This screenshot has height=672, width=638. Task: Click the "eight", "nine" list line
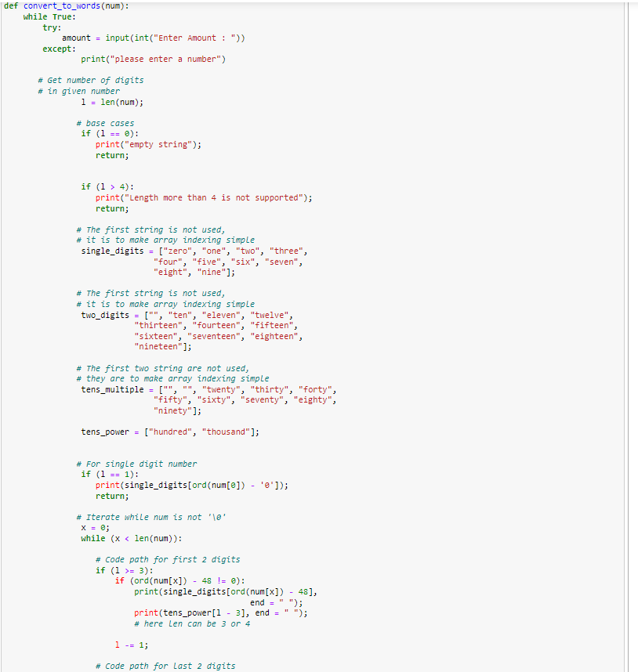194,272
